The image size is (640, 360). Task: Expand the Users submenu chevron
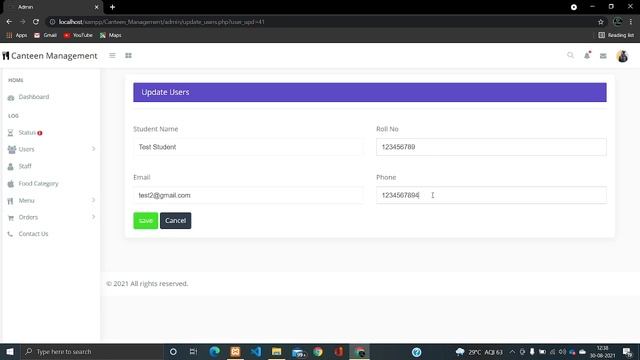point(93,149)
